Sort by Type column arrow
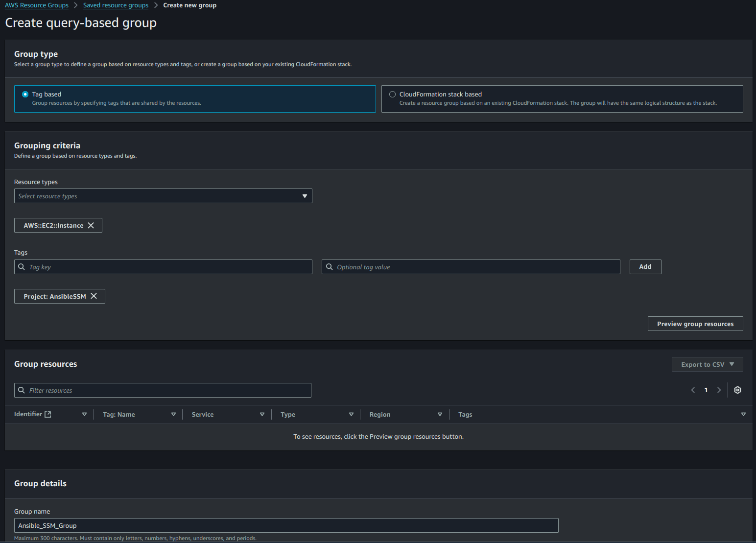This screenshot has height=543, width=756. pos(351,414)
